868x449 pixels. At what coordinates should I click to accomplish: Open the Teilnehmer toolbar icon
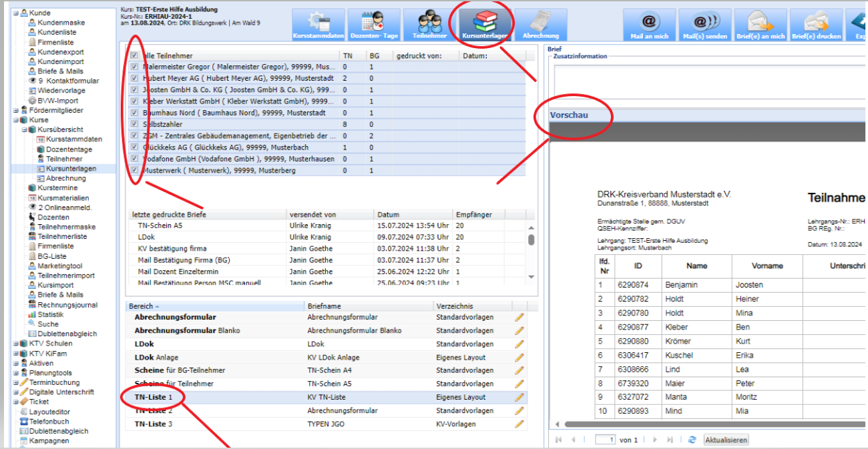429,25
